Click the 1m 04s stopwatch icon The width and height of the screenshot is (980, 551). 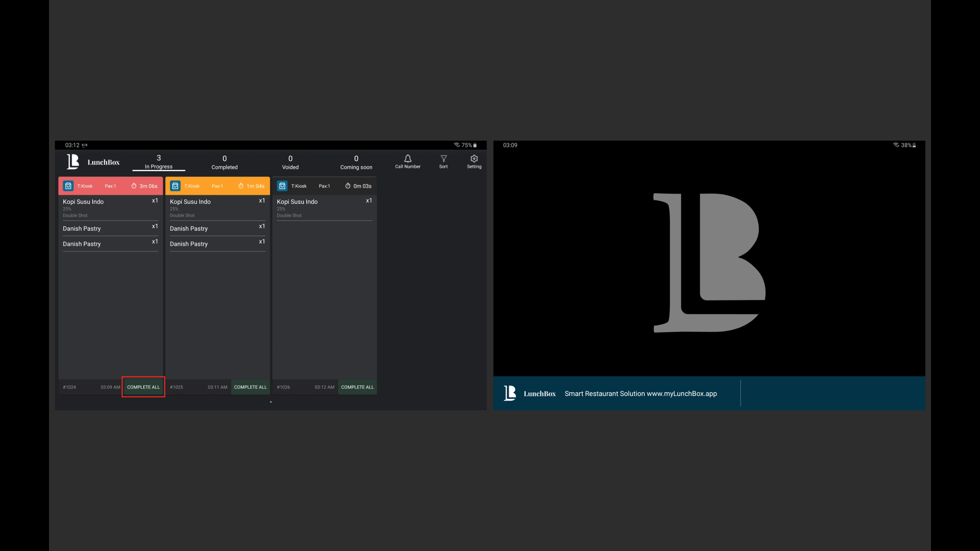point(241,186)
